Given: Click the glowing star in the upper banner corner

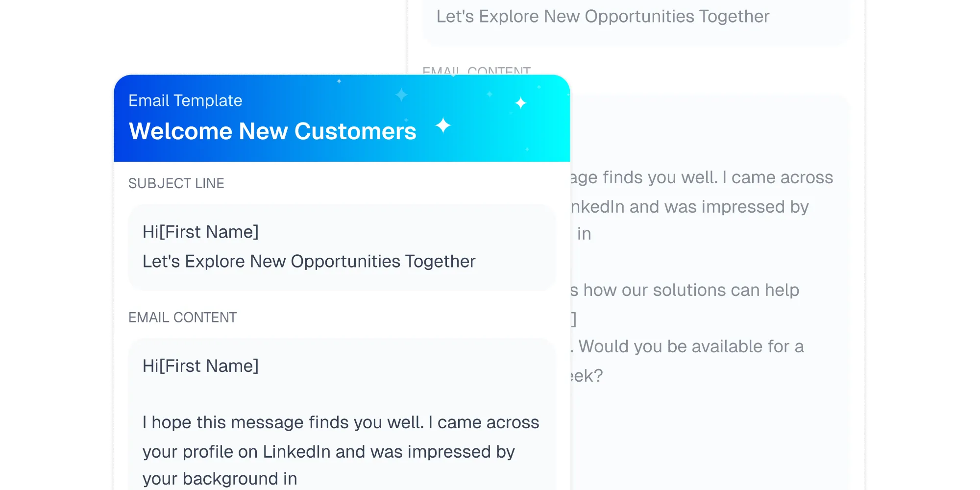Looking at the screenshot, I should click(x=521, y=103).
